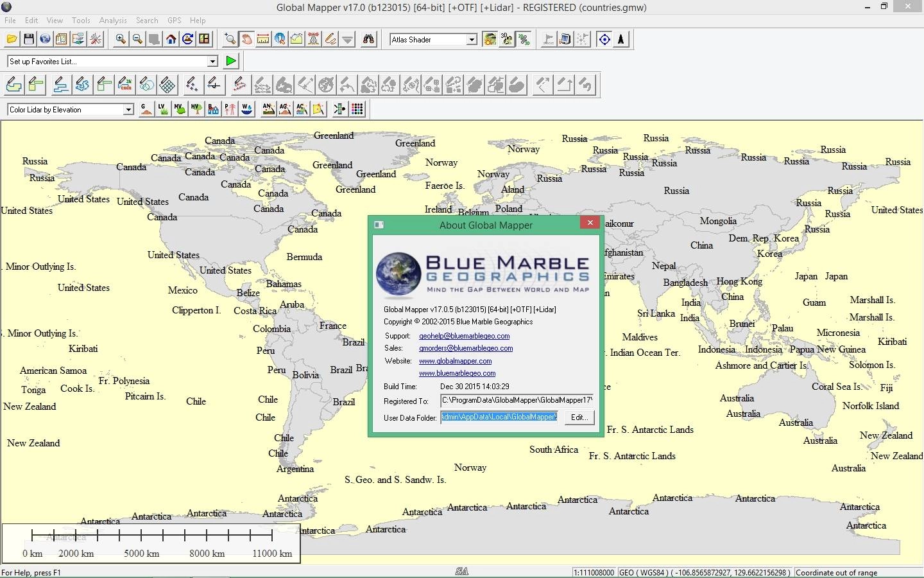Click the User Data Folder path field
Screen dimensions: 924x578
pos(499,417)
